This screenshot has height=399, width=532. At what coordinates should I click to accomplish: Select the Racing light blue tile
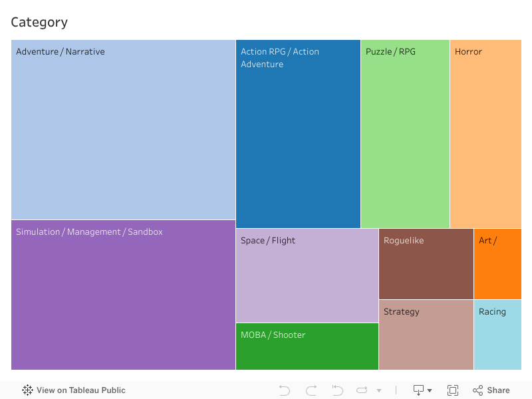coord(497,334)
